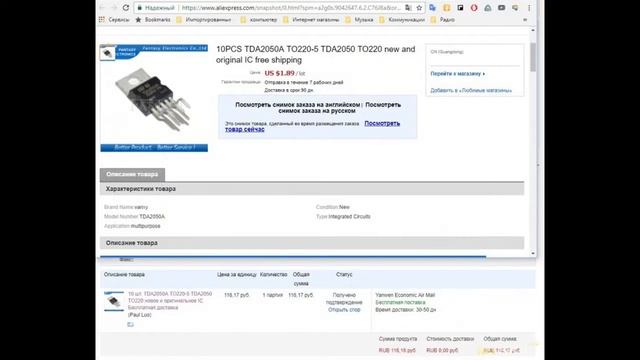Click the Model Number TDA2050A value
The height and width of the screenshot is (360, 640).
tap(152, 217)
